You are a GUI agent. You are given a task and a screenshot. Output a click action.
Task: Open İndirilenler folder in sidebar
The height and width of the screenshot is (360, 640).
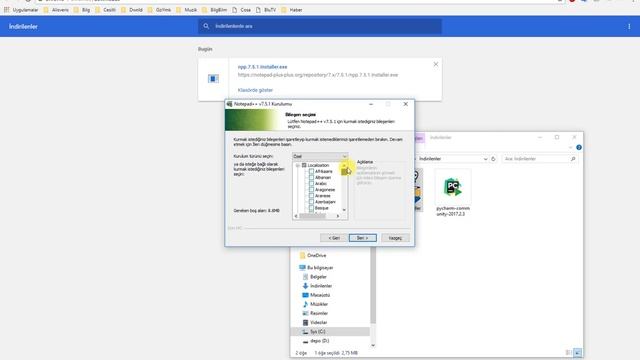click(317, 286)
